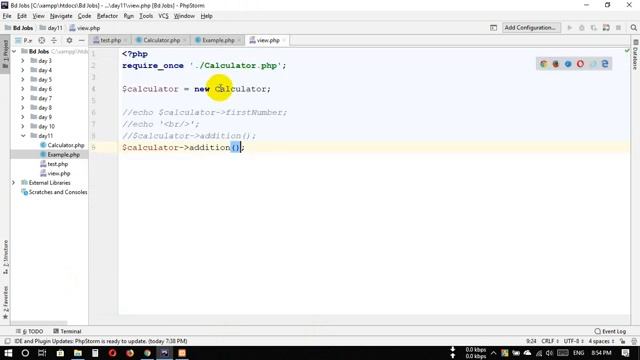The image size is (640, 360).
Task: Click the PhpStorm icon on the taskbar
Action: 164,353
